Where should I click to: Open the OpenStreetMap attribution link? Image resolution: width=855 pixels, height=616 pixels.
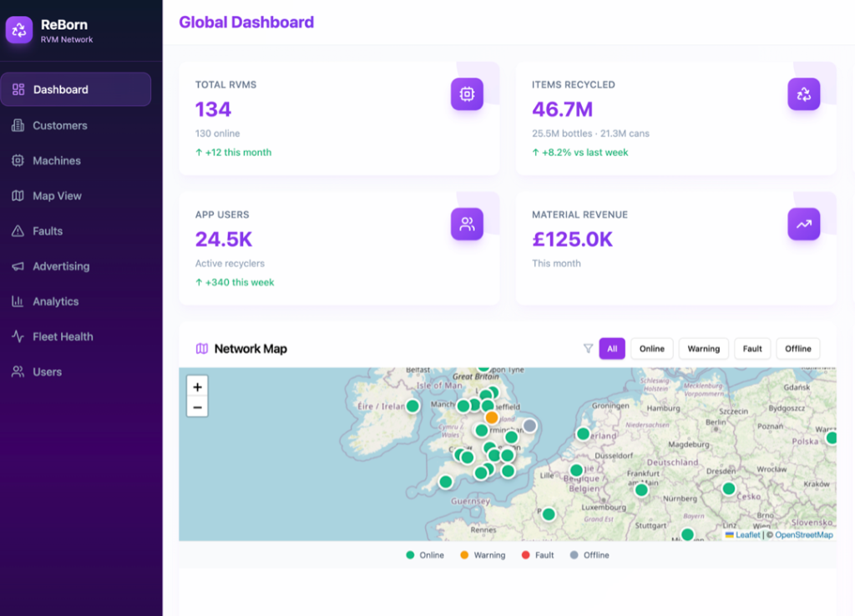click(804, 535)
